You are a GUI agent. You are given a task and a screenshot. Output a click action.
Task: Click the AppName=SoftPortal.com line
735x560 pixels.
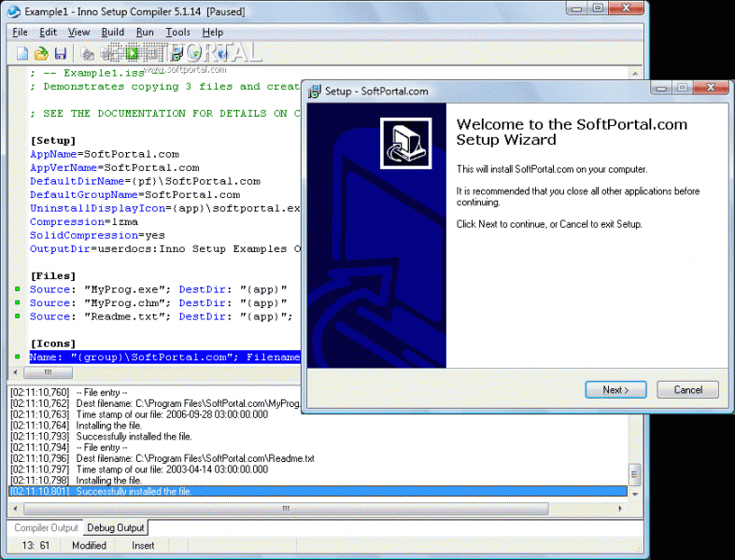[105, 154]
